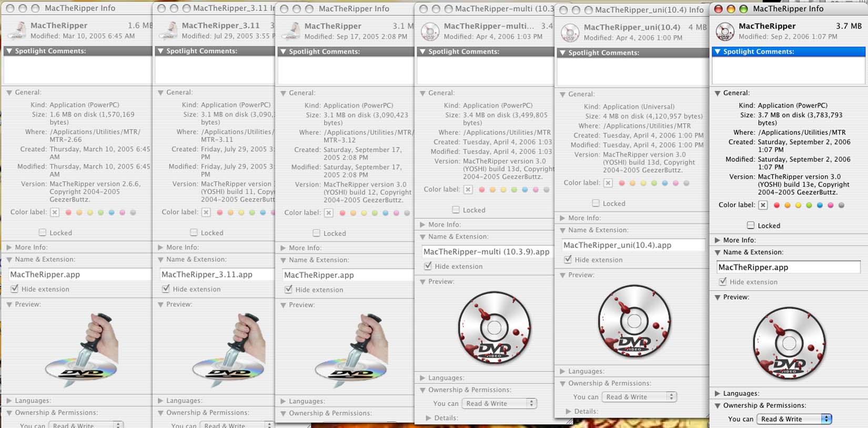
Task: Toggle Locked checkbox in MacTheRipper_3.11 window
Action: click(x=194, y=232)
